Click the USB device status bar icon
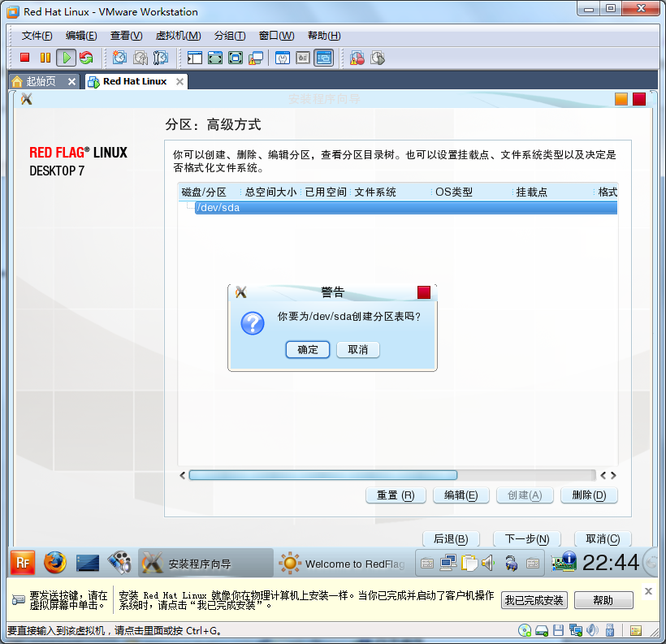The image size is (666, 644). [x=610, y=630]
